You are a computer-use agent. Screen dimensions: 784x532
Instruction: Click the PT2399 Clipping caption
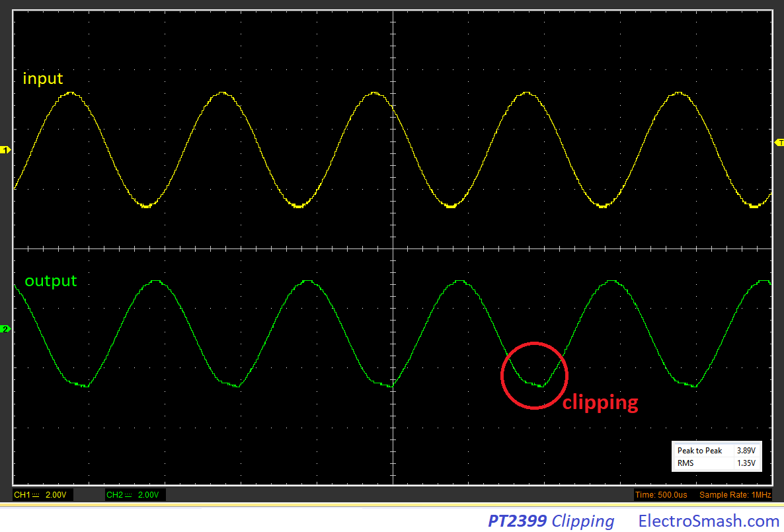coord(551,521)
